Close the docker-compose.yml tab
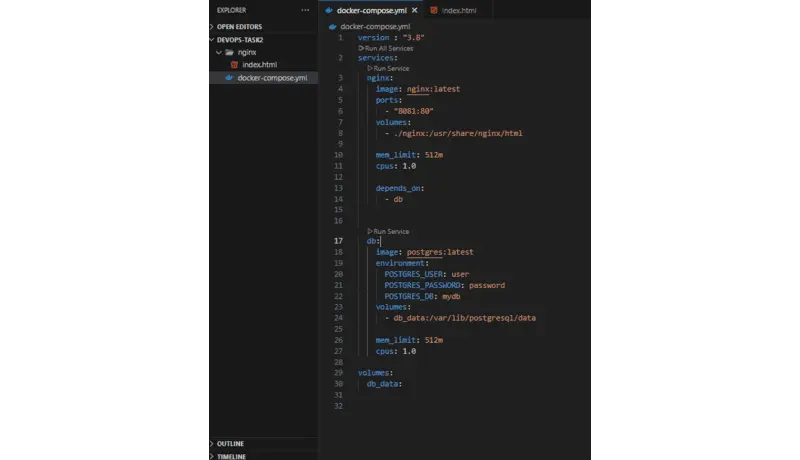 (x=414, y=10)
